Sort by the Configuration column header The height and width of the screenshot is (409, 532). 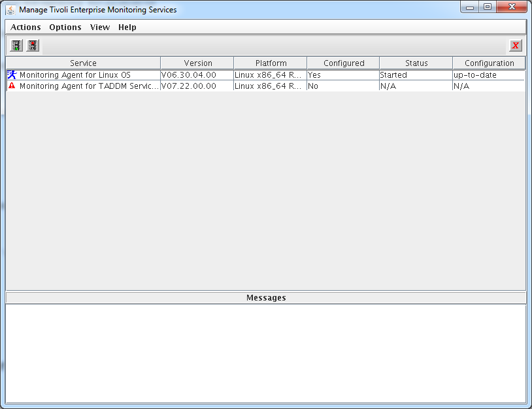tap(489, 63)
